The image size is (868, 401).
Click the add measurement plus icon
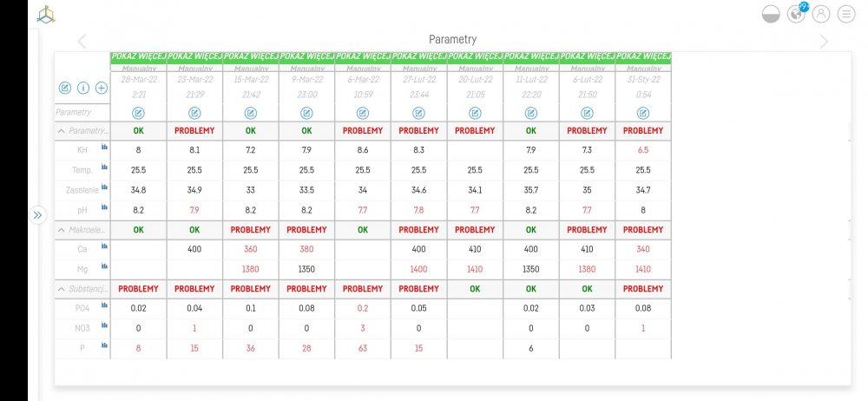coord(102,88)
